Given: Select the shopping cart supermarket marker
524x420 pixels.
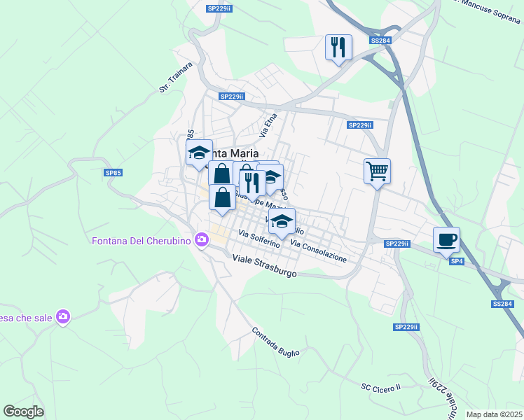Looking at the screenshot, I should coord(377,174).
